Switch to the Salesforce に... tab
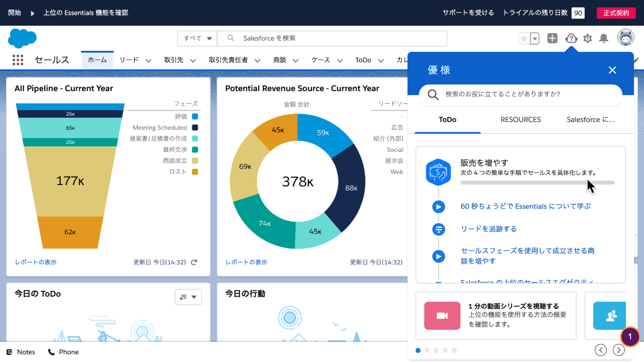The image size is (644, 362). (x=591, y=120)
